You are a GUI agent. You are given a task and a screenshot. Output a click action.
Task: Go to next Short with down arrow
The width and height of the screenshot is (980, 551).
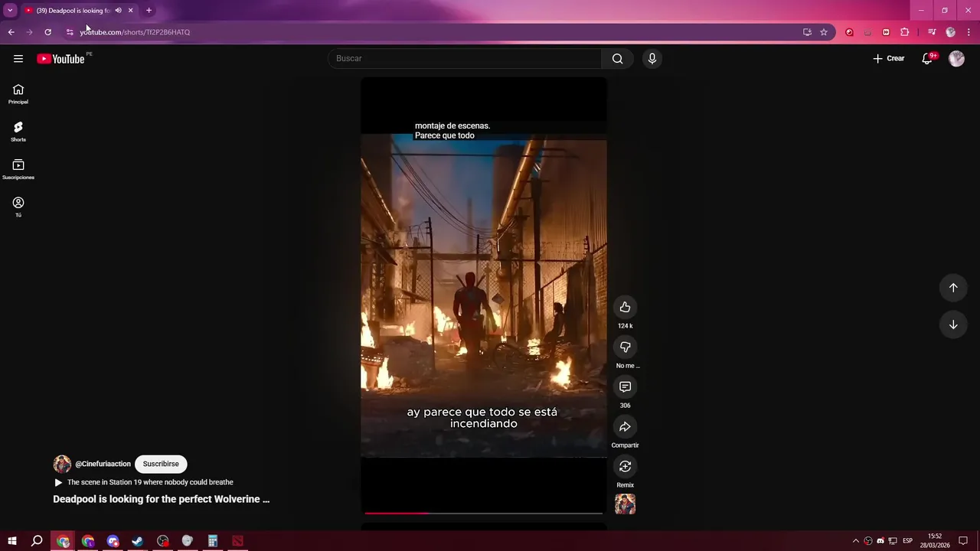(953, 324)
